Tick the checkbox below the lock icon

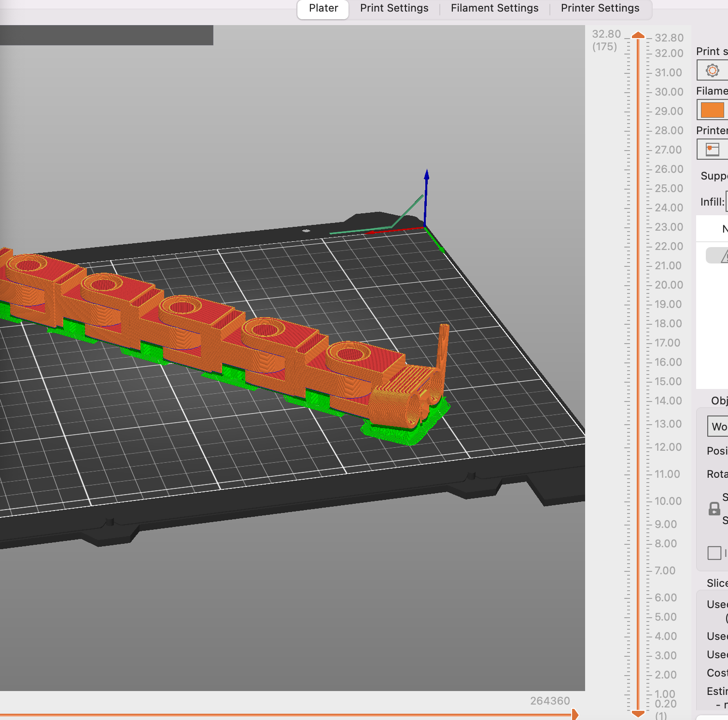pos(714,553)
